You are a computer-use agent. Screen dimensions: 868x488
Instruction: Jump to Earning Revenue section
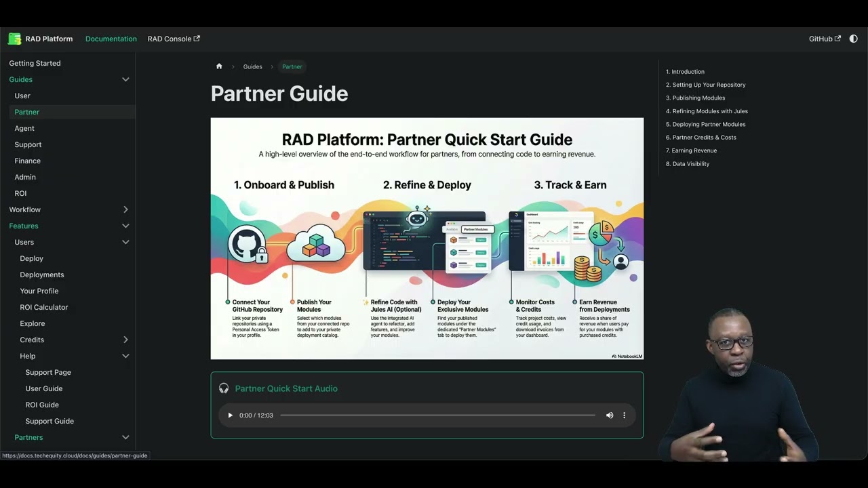click(x=691, y=150)
